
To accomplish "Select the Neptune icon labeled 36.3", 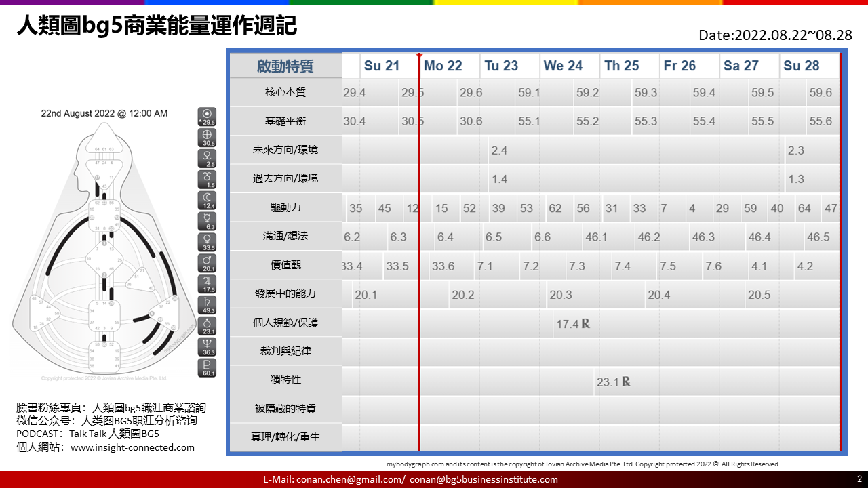I will click(x=207, y=347).
